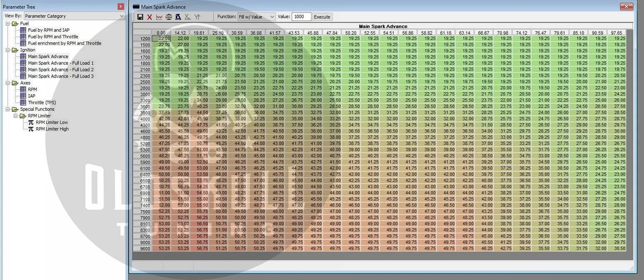
Task: Click the balance scales compare icon
Action: click(x=168, y=17)
